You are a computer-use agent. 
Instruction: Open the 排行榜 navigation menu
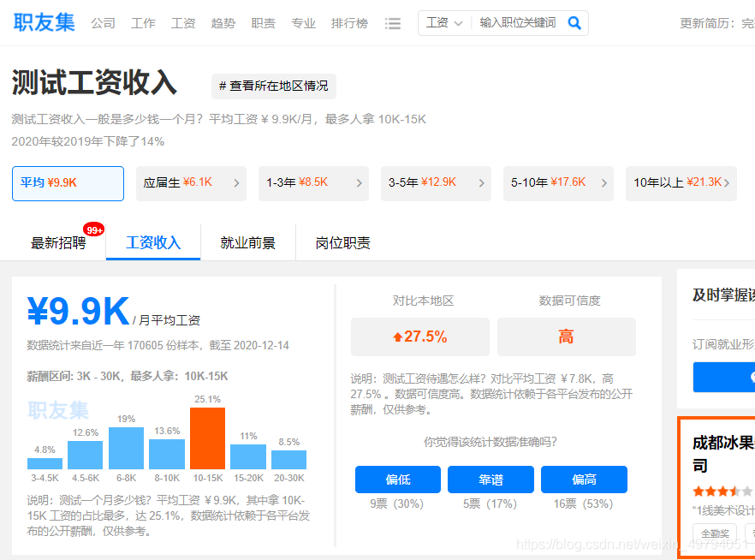[x=349, y=23]
